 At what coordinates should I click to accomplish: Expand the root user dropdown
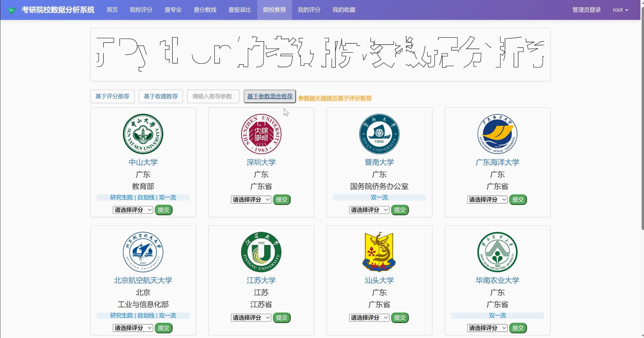point(620,10)
